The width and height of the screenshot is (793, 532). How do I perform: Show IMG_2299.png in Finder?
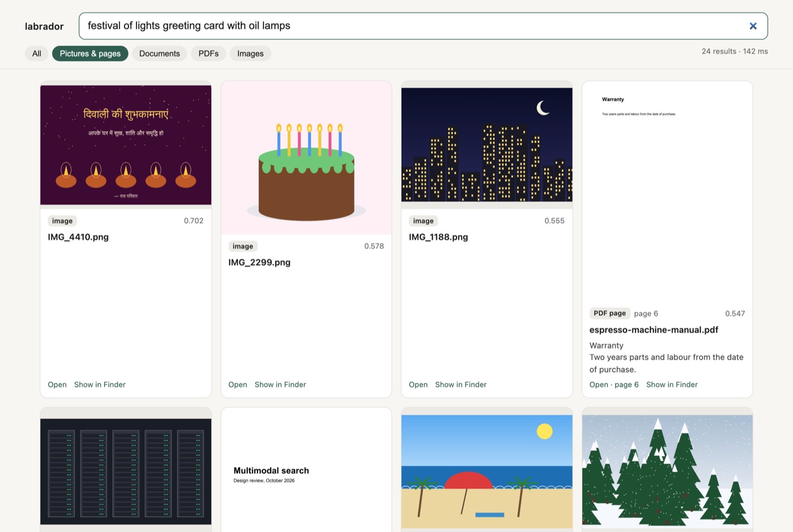click(280, 385)
